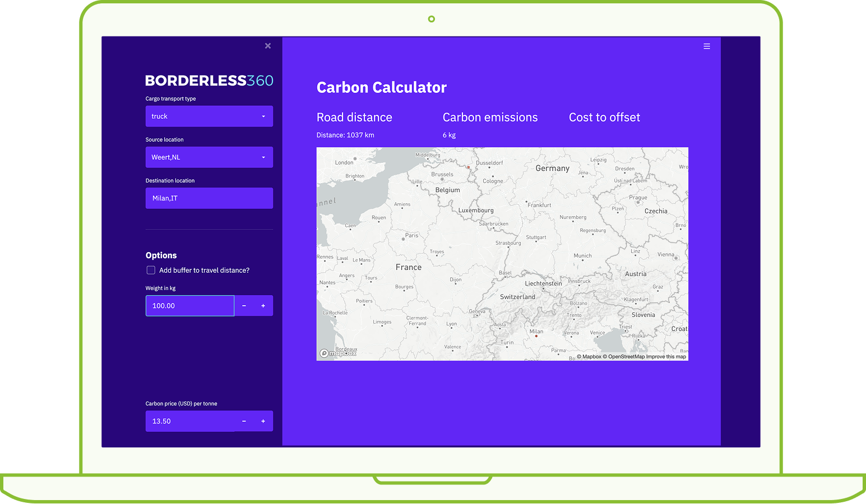Open the Cargo transport type dropdown
Viewport: 866px width, 504px height.
209,116
